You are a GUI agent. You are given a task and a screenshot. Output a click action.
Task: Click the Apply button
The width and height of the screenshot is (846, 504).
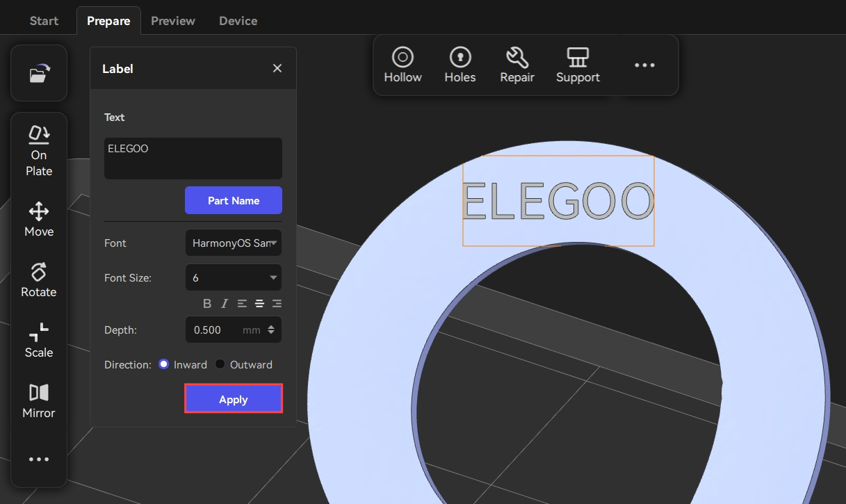[x=234, y=399]
